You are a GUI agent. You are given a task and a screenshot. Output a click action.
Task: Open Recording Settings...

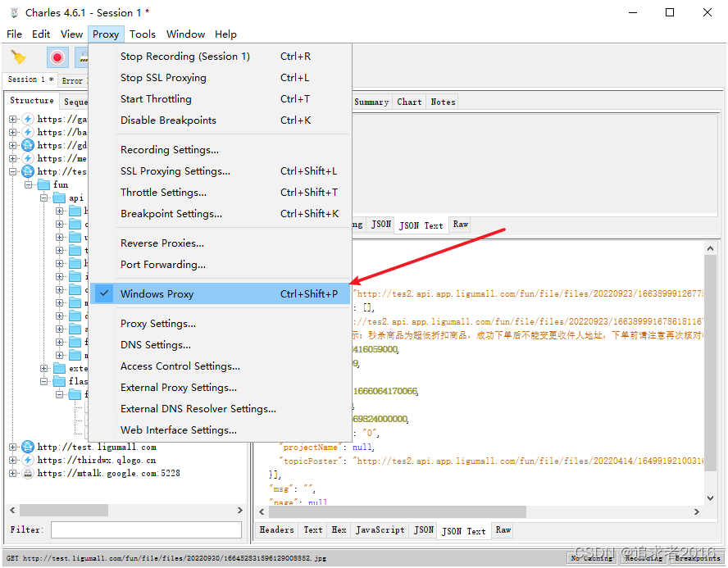pos(220,150)
